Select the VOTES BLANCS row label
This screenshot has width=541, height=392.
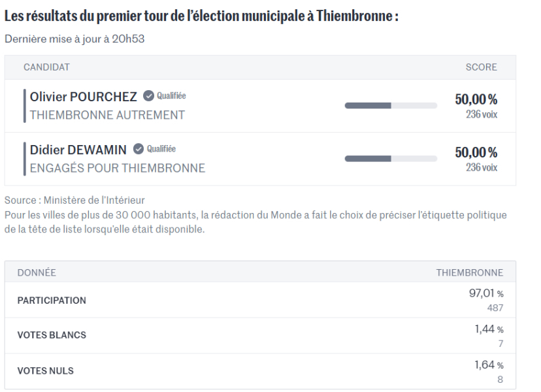click(52, 336)
